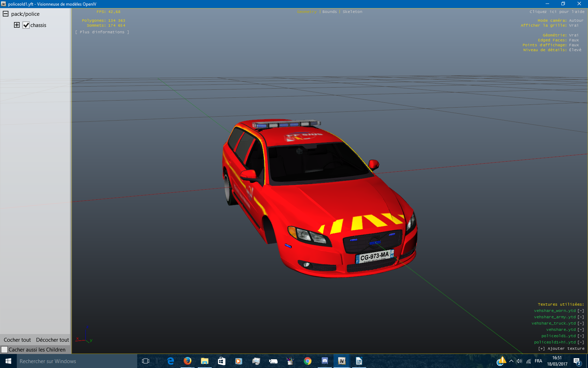Collapse the pack:/police root node
Image resolution: width=588 pixels, height=368 pixels.
(x=6, y=14)
